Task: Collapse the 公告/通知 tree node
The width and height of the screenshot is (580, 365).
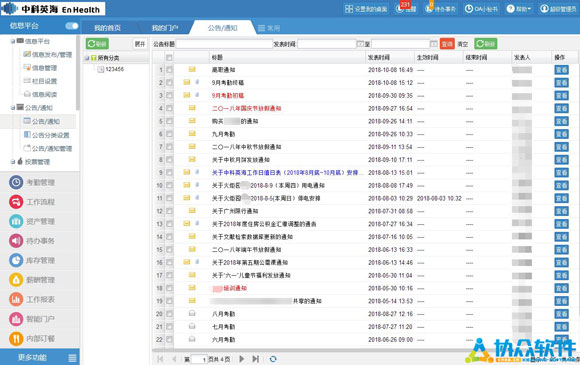Action: 13,108
